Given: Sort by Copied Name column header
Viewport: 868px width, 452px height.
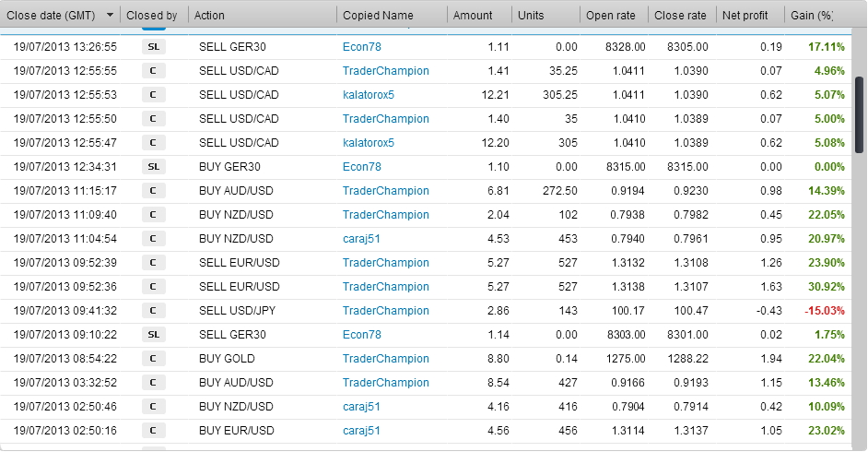Looking at the screenshot, I should pos(378,16).
